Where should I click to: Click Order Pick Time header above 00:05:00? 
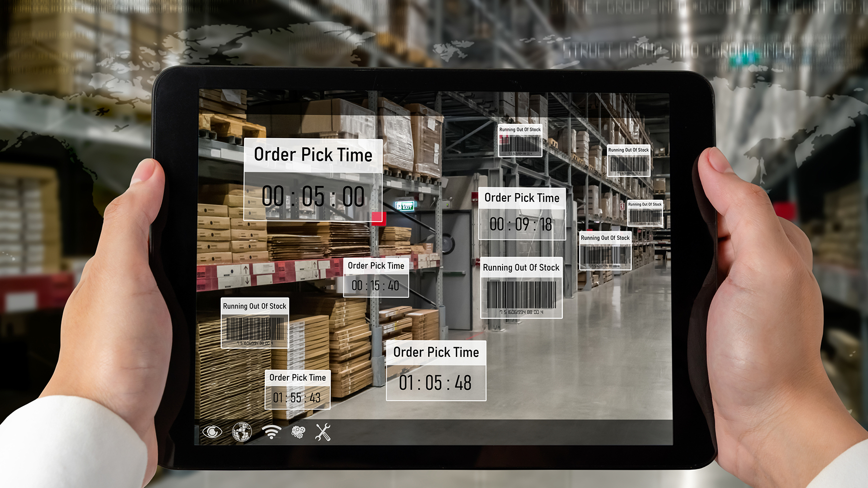pos(313,155)
